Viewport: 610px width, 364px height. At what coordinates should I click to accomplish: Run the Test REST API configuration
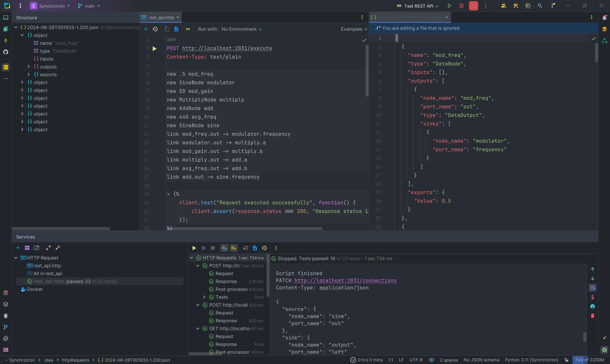(449, 6)
